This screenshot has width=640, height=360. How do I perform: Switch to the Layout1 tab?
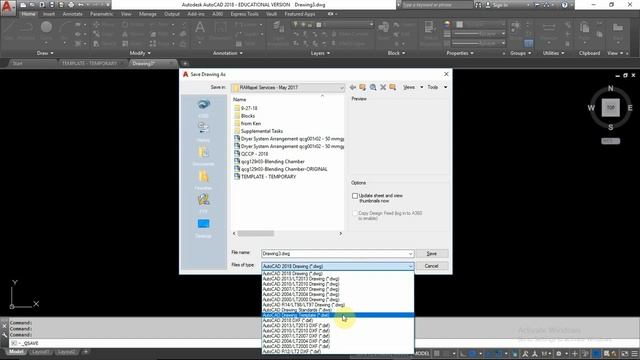pyautogui.click(x=40, y=352)
